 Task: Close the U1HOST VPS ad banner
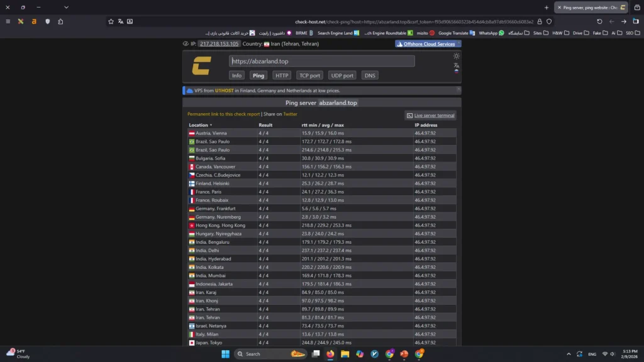pyautogui.click(x=458, y=90)
